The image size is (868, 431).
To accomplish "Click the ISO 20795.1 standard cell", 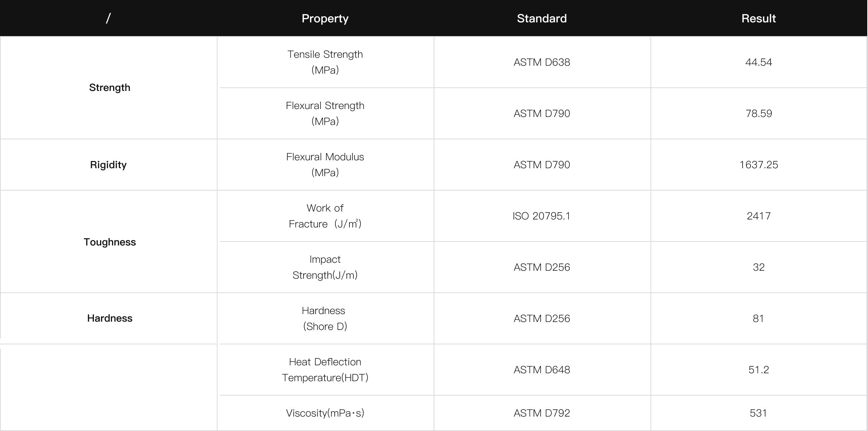I will pos(541,216).
